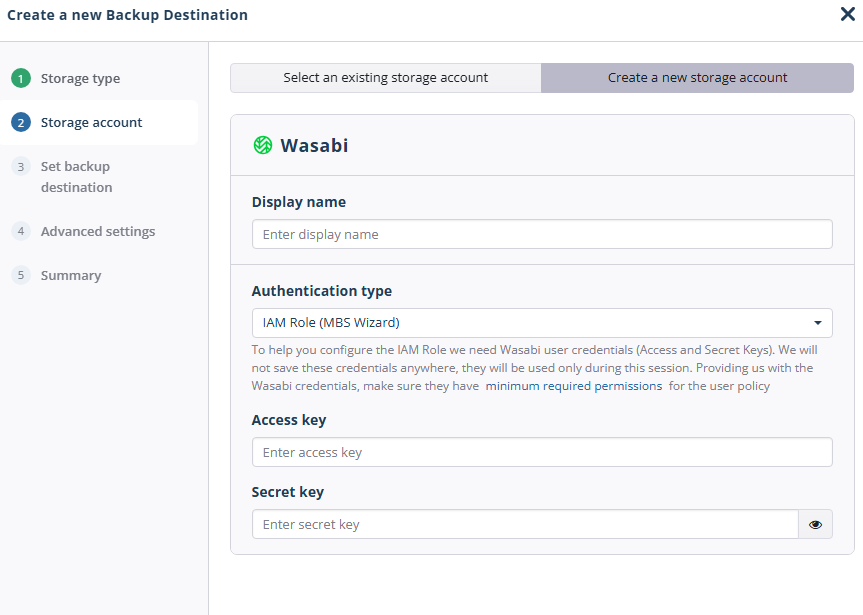The image size is (863, 615).
Task: Click the Wasabi heading text
Action: point(314,145)
